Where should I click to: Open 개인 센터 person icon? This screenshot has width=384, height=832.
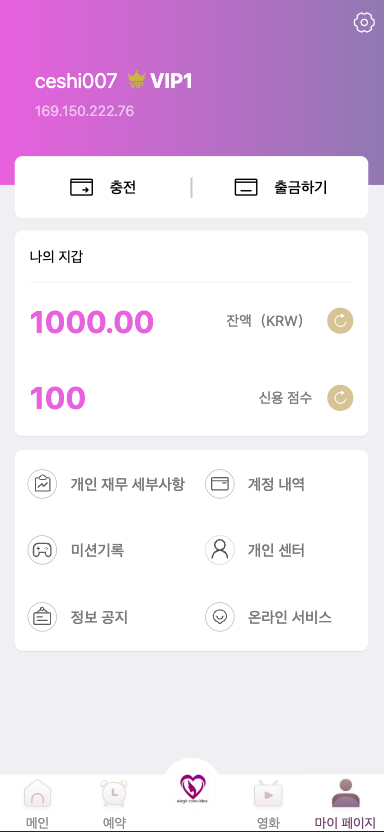coord(220,550)
